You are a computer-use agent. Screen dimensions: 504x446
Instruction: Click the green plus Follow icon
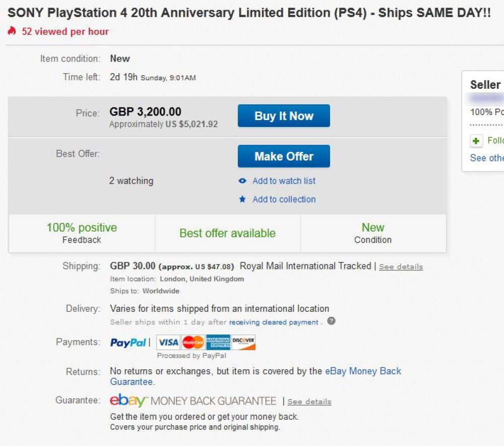click(x=476, y=141)
